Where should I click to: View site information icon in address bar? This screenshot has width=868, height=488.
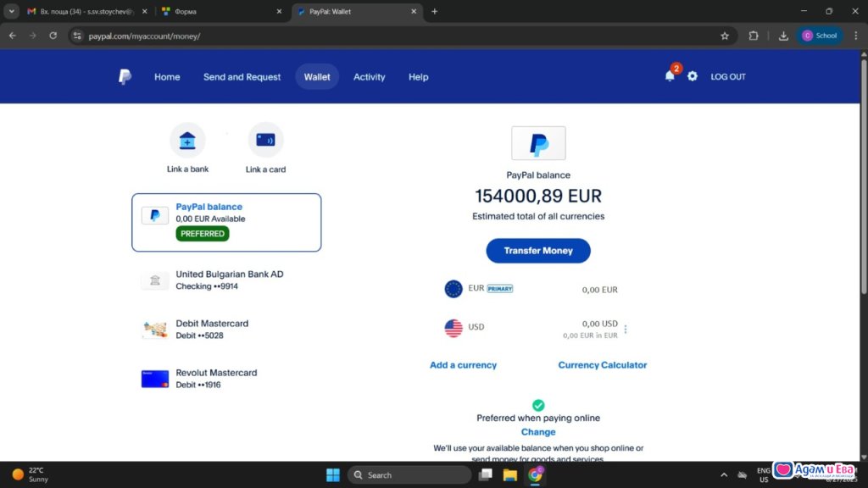(77, 36)
